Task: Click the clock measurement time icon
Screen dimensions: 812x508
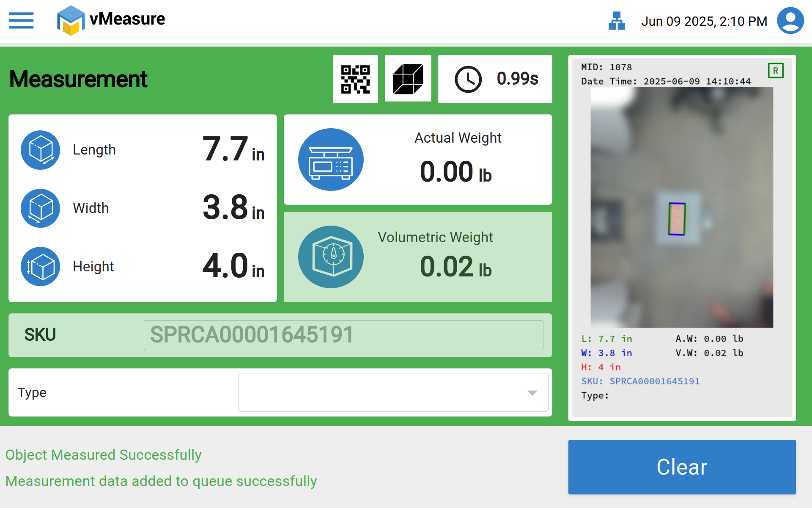Action: tap(468, 79)
